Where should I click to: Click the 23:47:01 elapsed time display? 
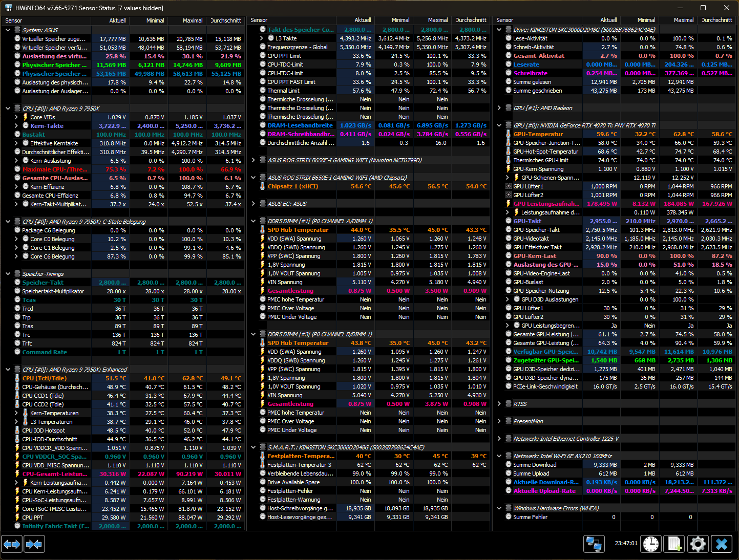click(x=626, y=543)
